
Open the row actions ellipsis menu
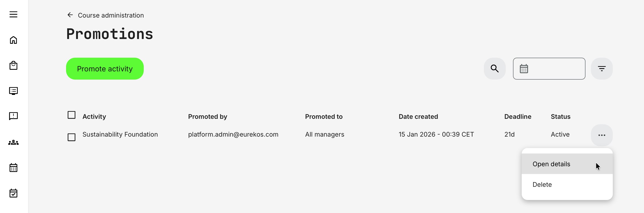click(602, 135)
